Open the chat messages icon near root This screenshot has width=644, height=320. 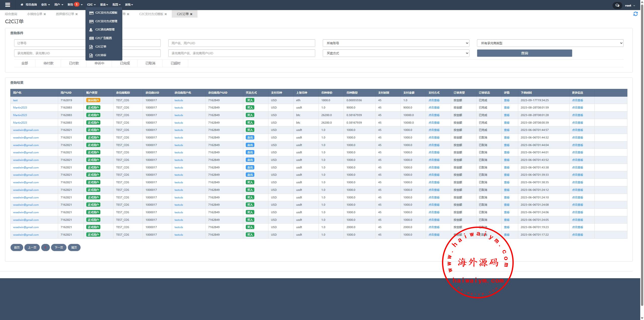click(617, 5)
